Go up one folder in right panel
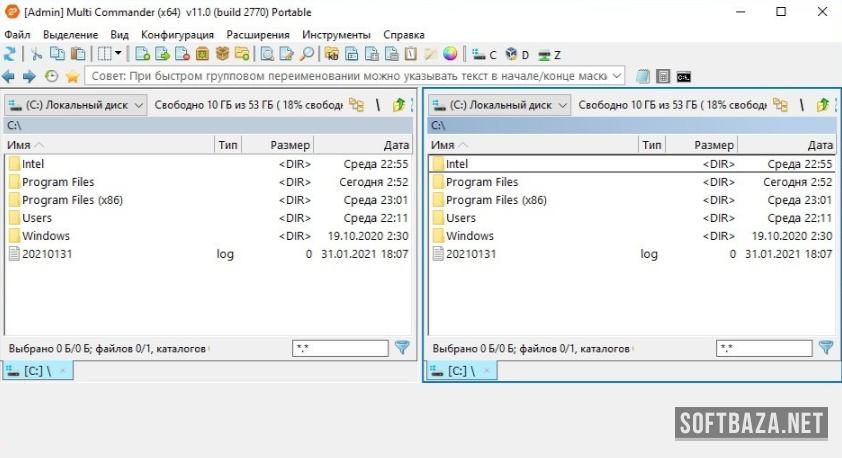Image resolution: width=842 pixels, height=458 pixels. (822, 105)
